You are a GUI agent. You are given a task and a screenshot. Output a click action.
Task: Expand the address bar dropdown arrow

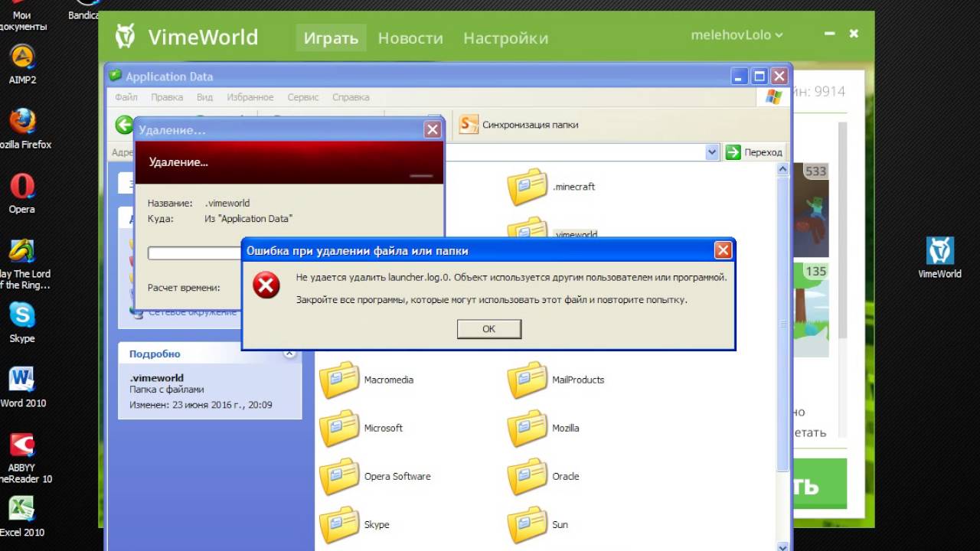[712, 152]
